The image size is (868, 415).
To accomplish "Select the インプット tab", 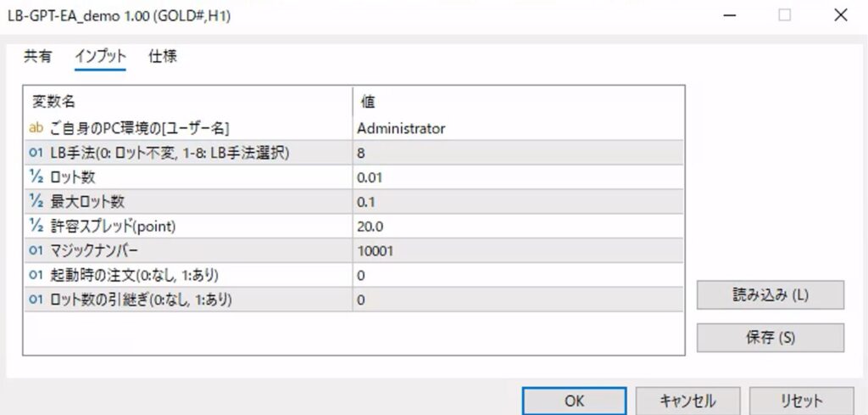I will 100,57.
